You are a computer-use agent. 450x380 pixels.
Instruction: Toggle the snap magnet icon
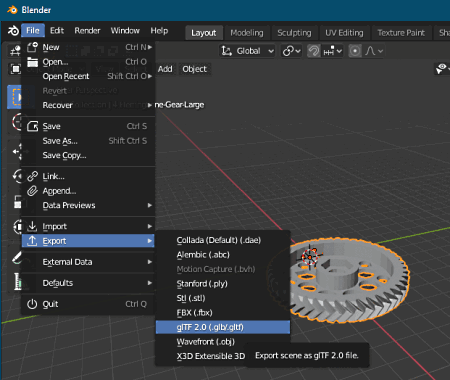coord(313,51)
